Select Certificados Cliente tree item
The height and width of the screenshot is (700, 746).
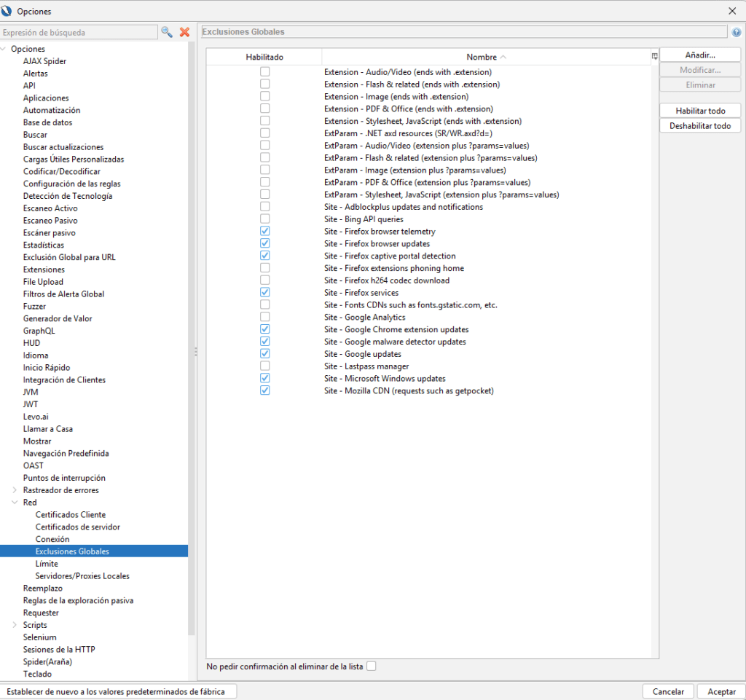coord(71,515)
